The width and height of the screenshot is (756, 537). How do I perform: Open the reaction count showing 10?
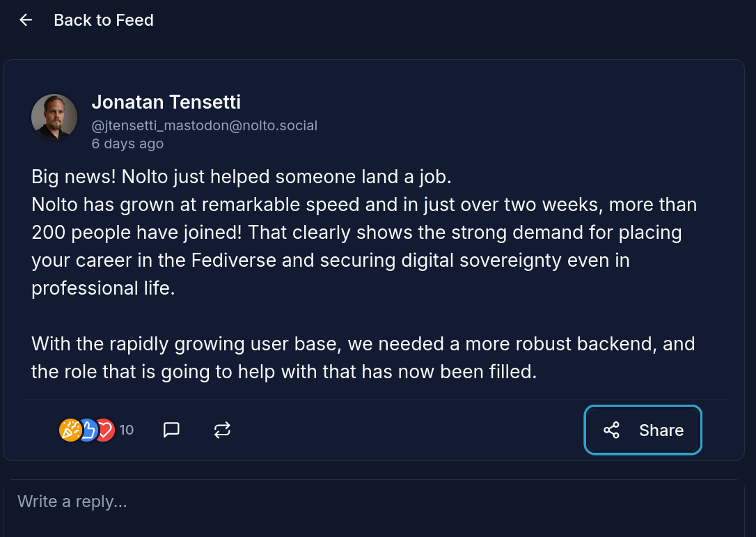pos(126,430)
